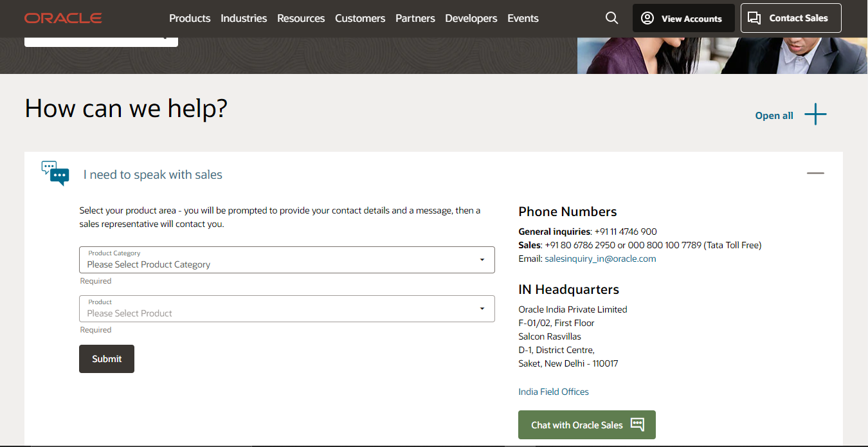Screen dimensions: 868x447
Task: Click View Accounts button
Action: click(683, 18)
